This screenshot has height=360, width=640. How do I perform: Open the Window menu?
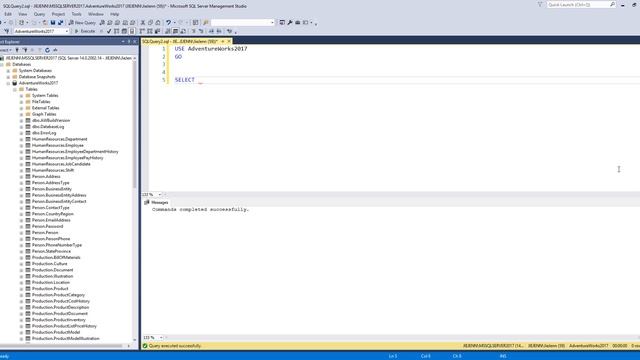pos(96,14)
